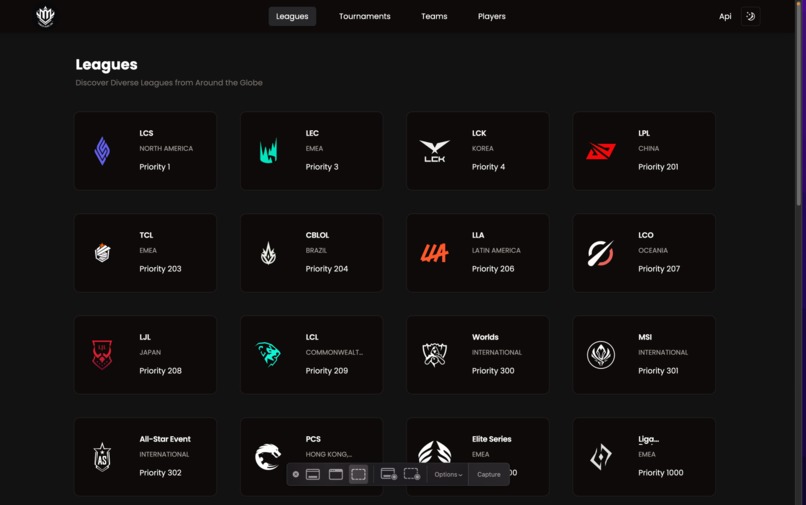
Task: Click the Liga league diamond logo
Action: pos(601,457)
